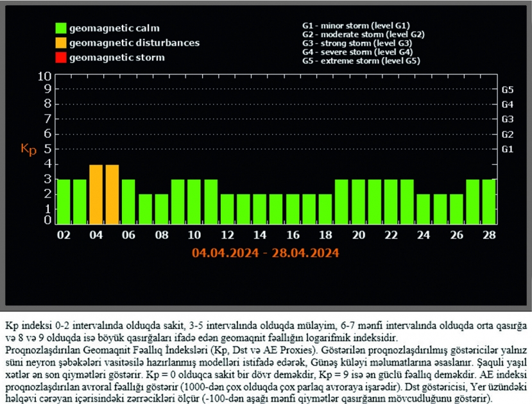Click the 'Kp indeksi 0-2 intervalında' opening sentence
Image resolution: width=532 pixels, height=404 pixels.
266,332
